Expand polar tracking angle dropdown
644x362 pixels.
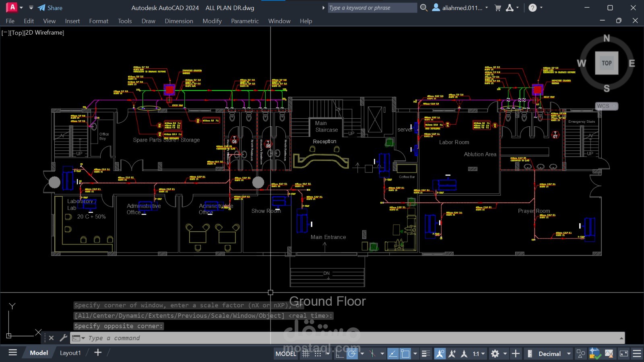(x=362, y=354)
